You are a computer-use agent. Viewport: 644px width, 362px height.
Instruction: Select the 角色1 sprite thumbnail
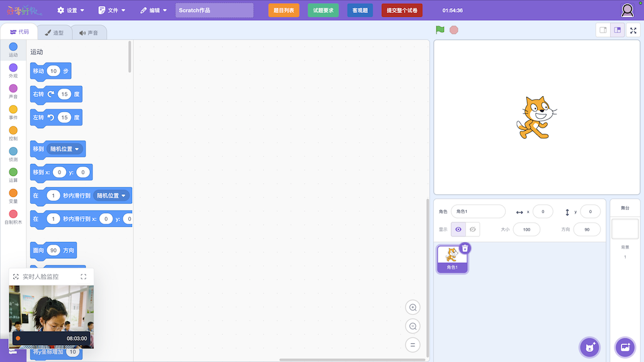tap(452, 259)
